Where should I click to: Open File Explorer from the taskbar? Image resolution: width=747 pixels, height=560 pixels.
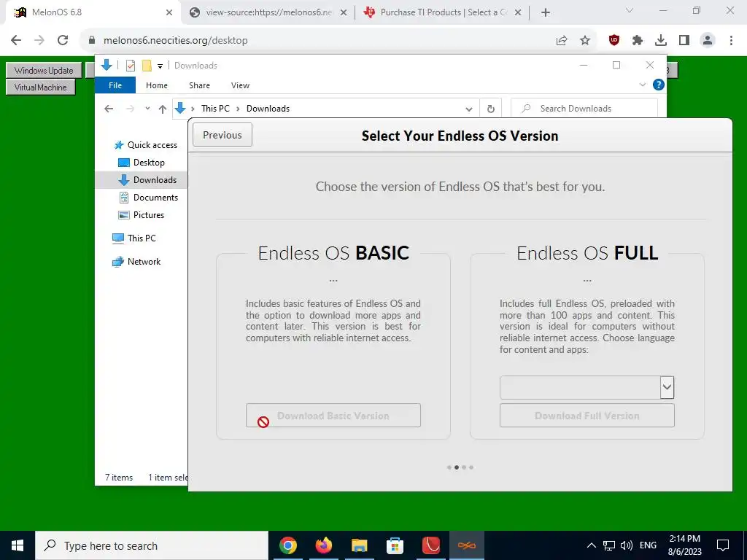[360, 545]
